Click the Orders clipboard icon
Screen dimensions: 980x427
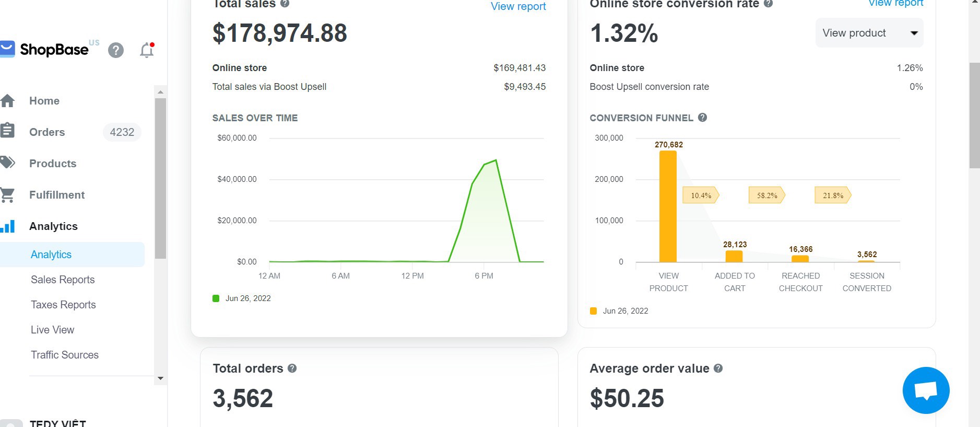[7, 130]
